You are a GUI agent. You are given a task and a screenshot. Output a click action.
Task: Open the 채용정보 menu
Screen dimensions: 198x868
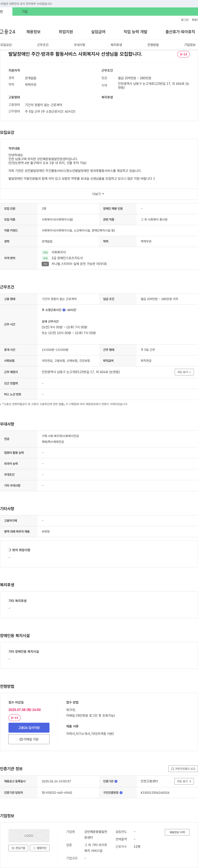(33, 32)
